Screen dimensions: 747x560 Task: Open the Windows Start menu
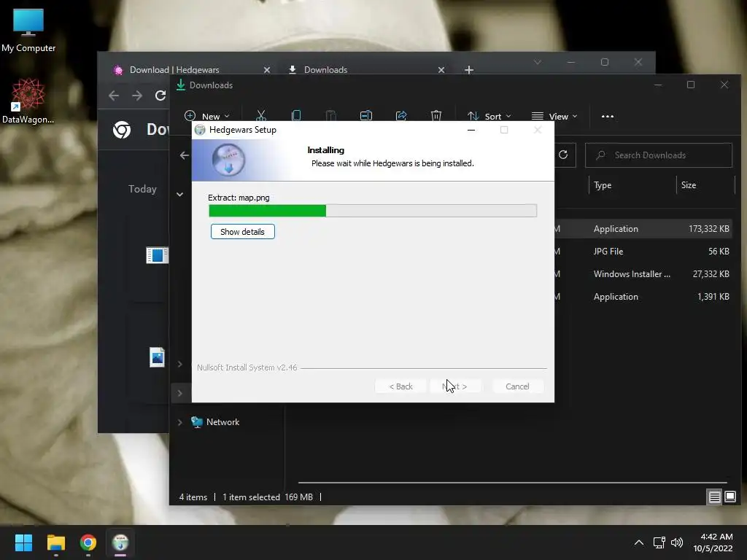click(x=23, y=542)
